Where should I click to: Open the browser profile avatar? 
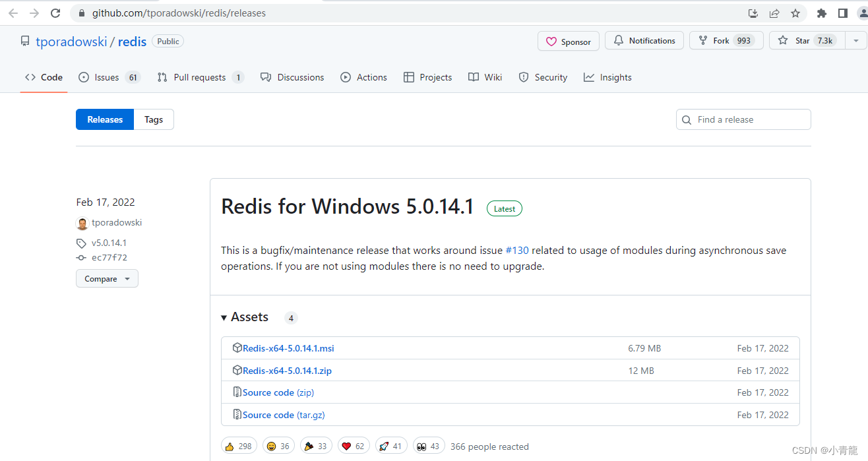(x=863, y=13)
